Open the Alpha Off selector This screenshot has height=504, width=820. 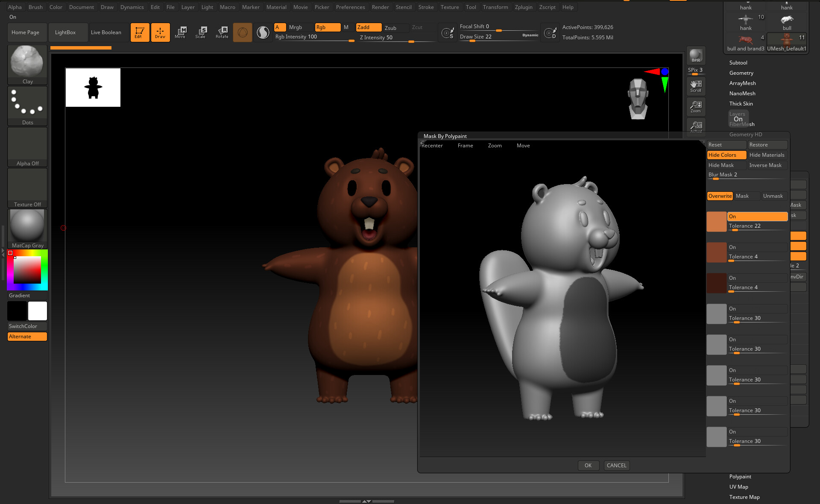(x=27, y=147)
